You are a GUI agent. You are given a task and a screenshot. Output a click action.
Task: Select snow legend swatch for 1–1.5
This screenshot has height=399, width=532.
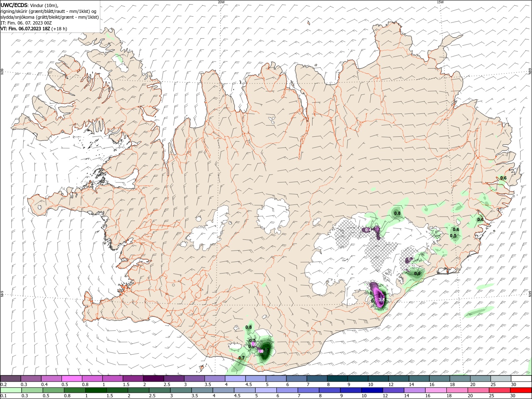coord(113,378)
